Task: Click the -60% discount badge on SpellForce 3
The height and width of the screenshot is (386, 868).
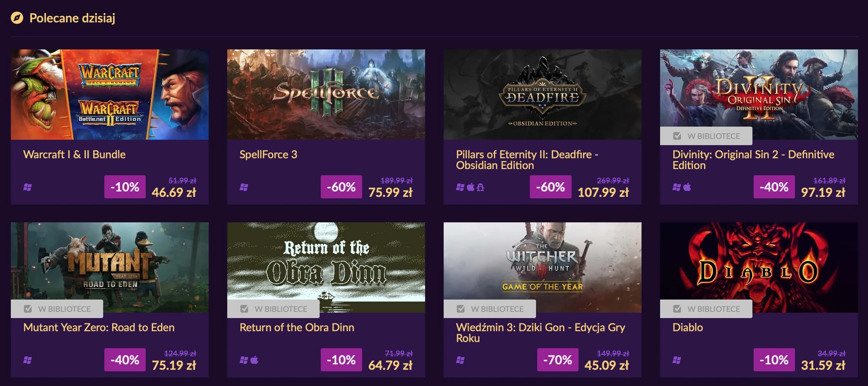Action: point(341,187)
